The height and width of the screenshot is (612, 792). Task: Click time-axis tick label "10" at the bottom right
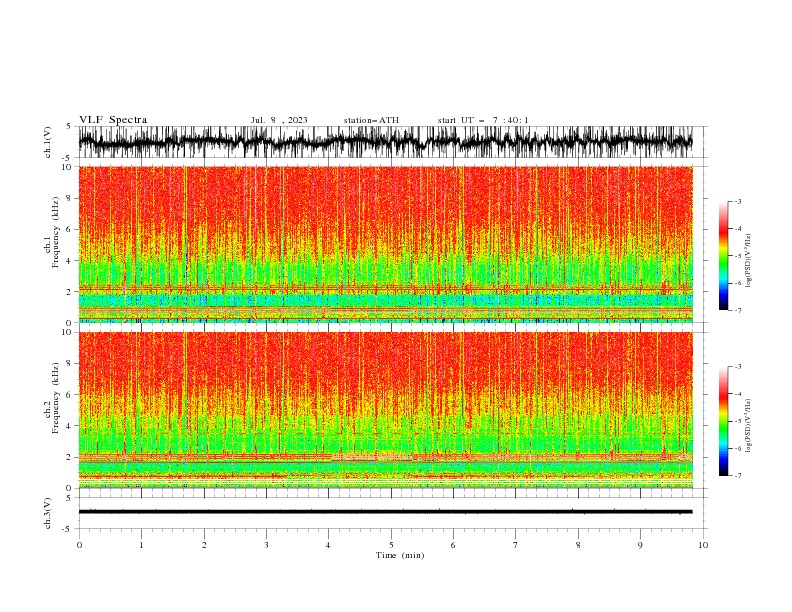(x=703, y=545)
